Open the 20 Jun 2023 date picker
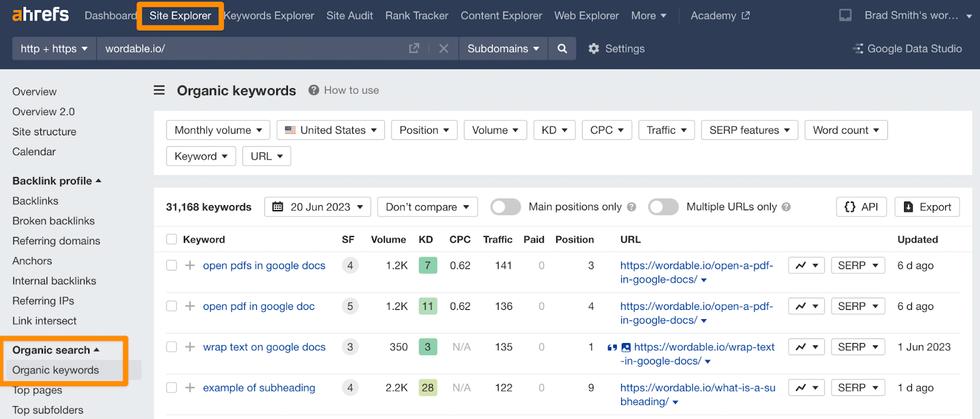 [x=317, y=207]
